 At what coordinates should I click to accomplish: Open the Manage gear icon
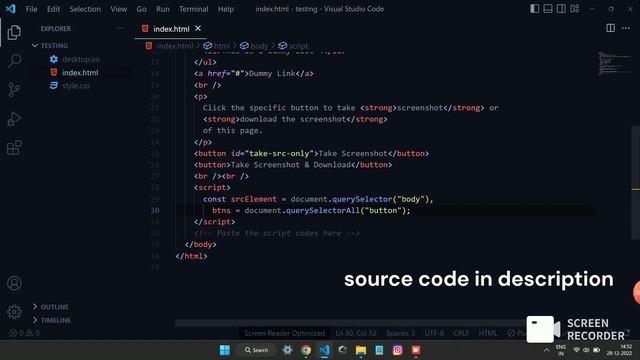pyautogui.click(x=14, y=312)
